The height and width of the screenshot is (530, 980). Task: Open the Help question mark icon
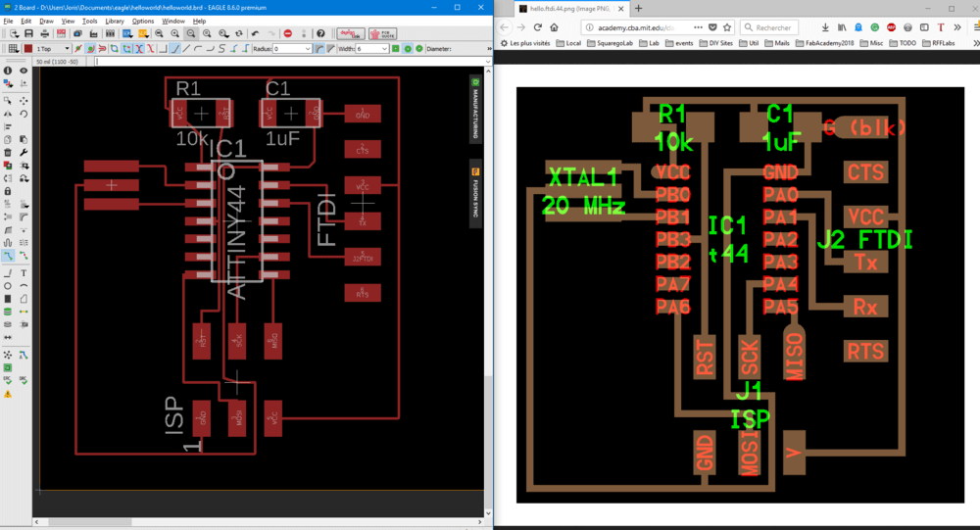coord(320,33)
